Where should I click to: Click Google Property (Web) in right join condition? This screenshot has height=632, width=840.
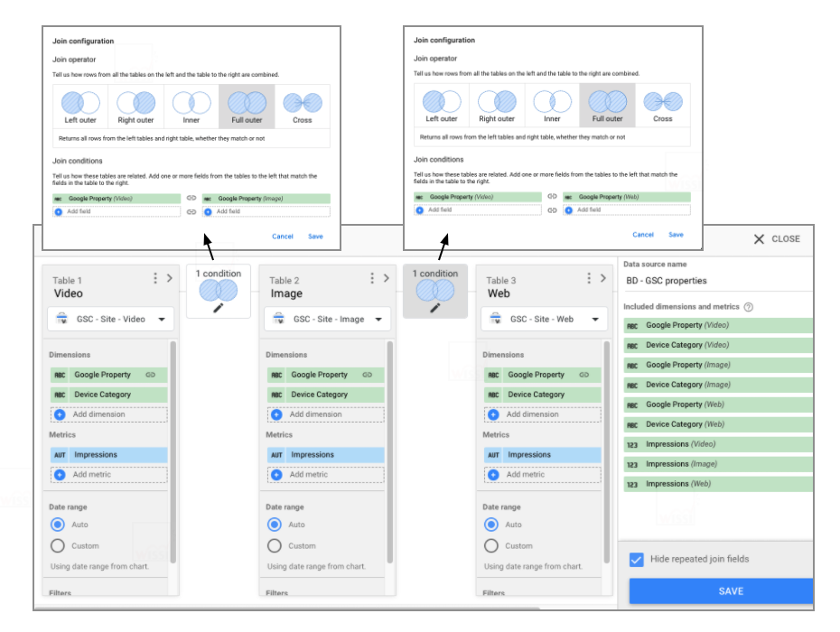[x=627, y=197]
